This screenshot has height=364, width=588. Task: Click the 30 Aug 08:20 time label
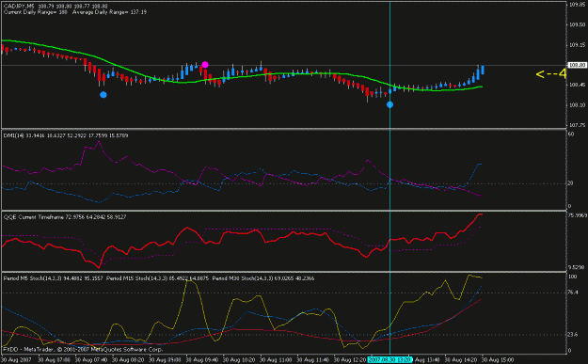point(128,360)
